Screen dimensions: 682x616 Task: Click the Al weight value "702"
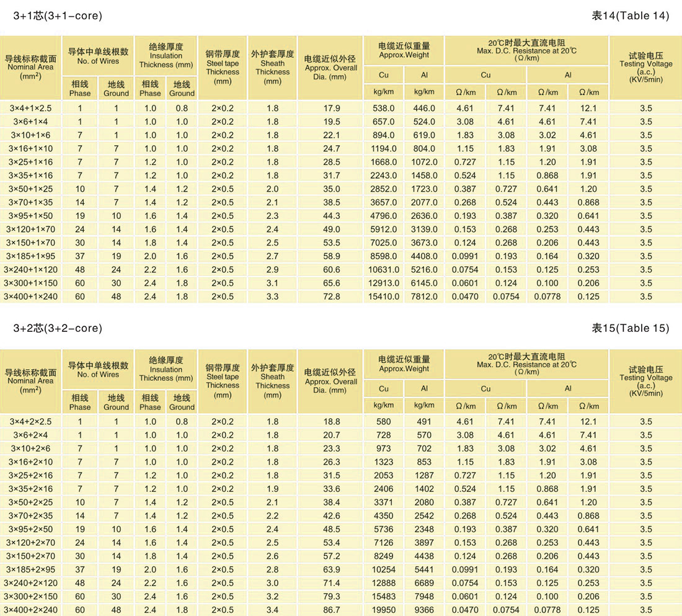424,449
